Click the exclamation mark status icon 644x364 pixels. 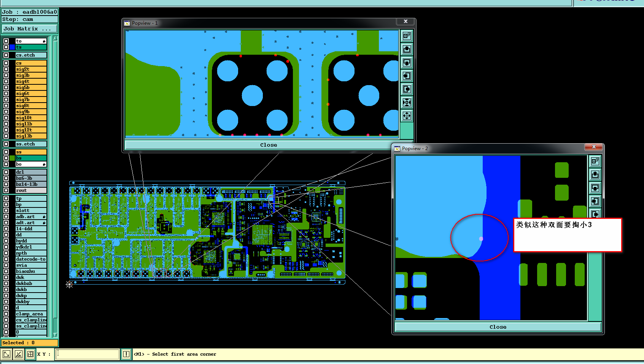[126, 354]
